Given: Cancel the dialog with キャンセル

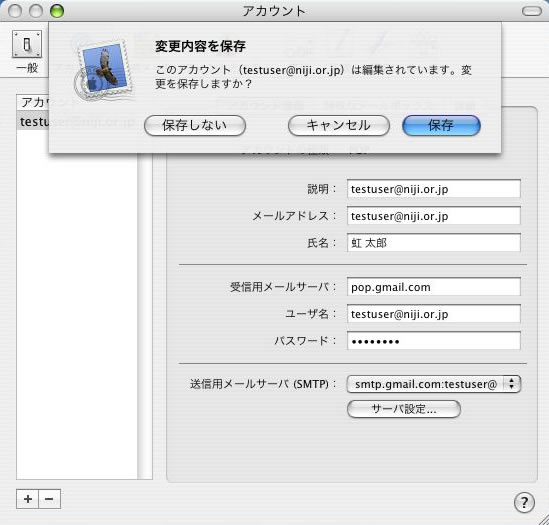Looking at the screenshot, I should [339, 125].
